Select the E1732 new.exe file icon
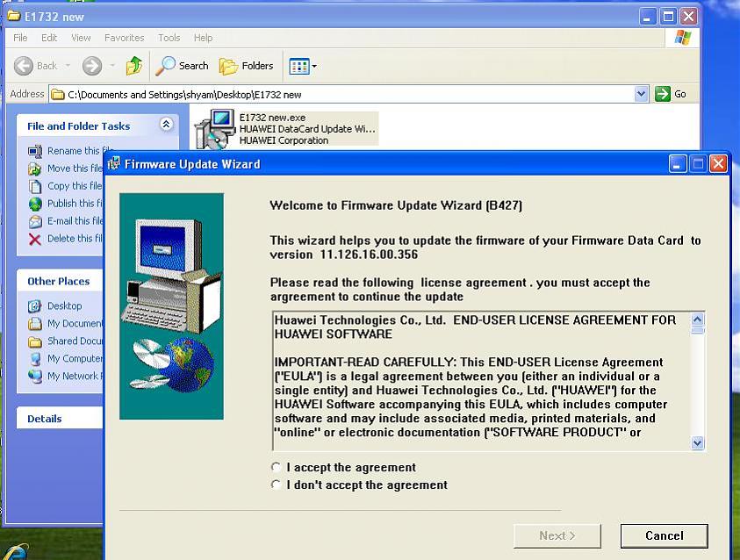This screenshot has width=740, height=560. [214, 130]
